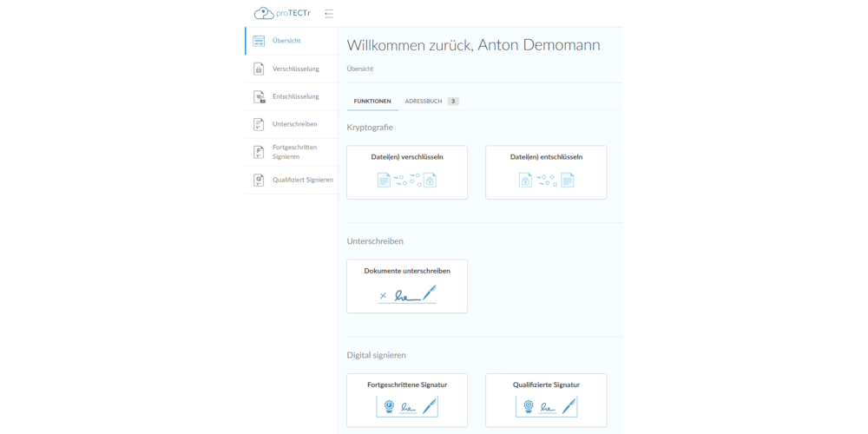Click the proTECTr cloud logo
Screen dimensions: 868x434
pos(282,13)
